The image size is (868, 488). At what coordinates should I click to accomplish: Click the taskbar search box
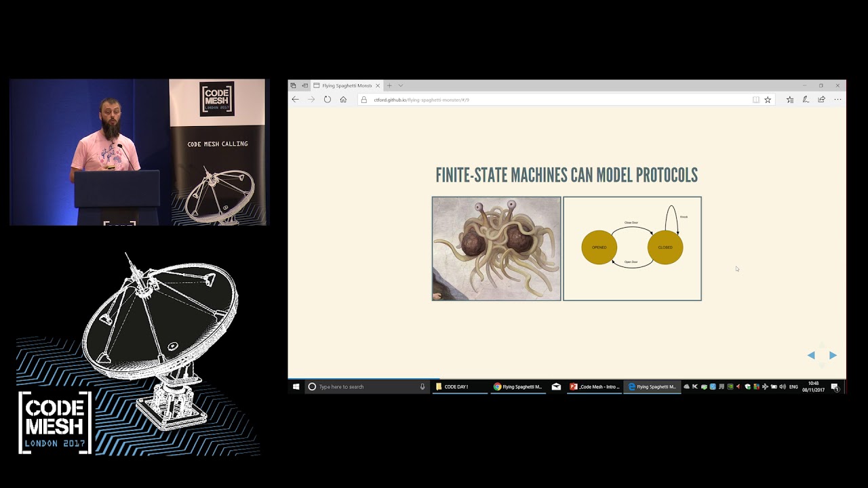(366, 386)
